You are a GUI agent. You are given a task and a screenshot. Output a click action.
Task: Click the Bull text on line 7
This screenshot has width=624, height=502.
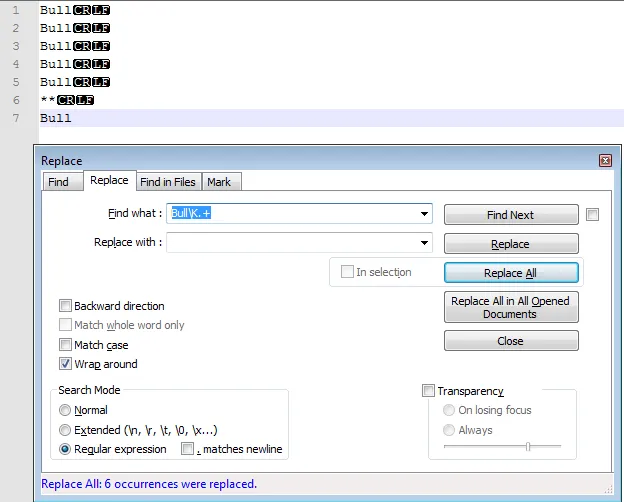pos(56,118)
